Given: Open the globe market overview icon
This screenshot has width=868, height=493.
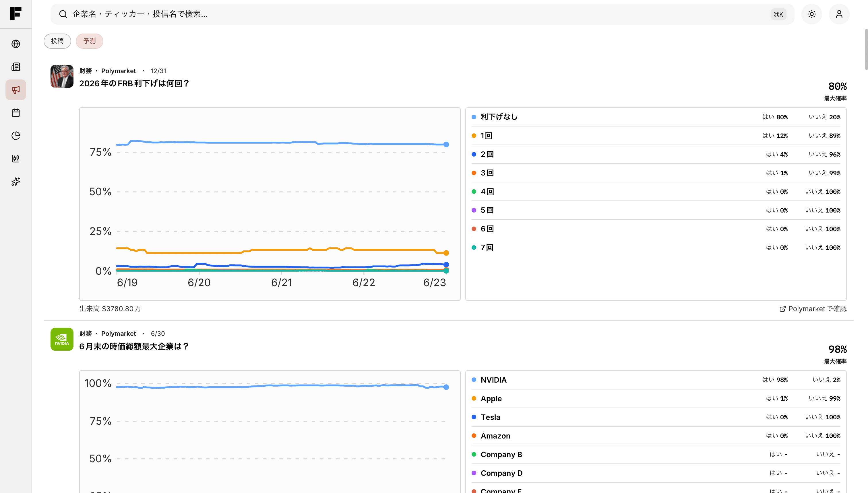Looking at the screenshot, I should coord(15,44).
